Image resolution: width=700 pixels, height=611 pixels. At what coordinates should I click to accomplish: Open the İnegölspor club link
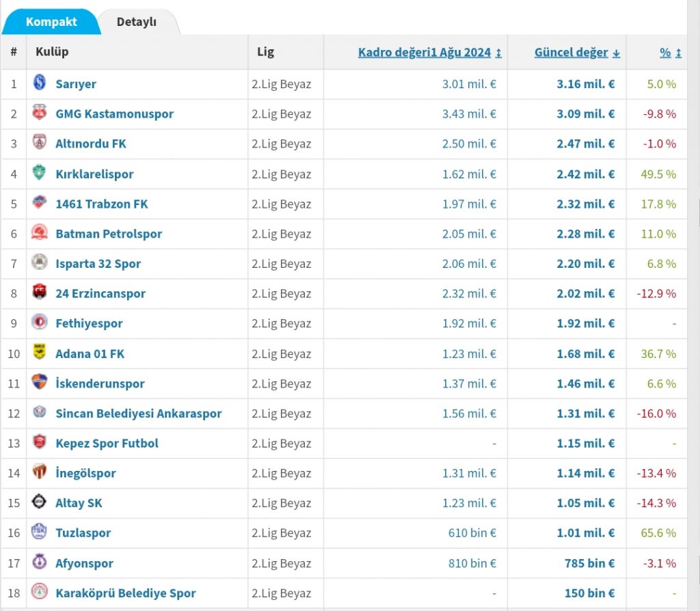click(85, 474)
